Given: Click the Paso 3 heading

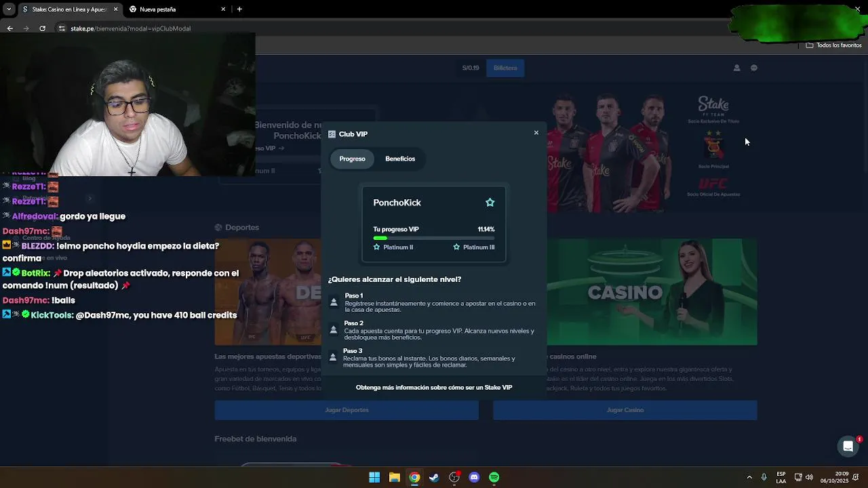Looking at the screenshot, I should [353, 351].
